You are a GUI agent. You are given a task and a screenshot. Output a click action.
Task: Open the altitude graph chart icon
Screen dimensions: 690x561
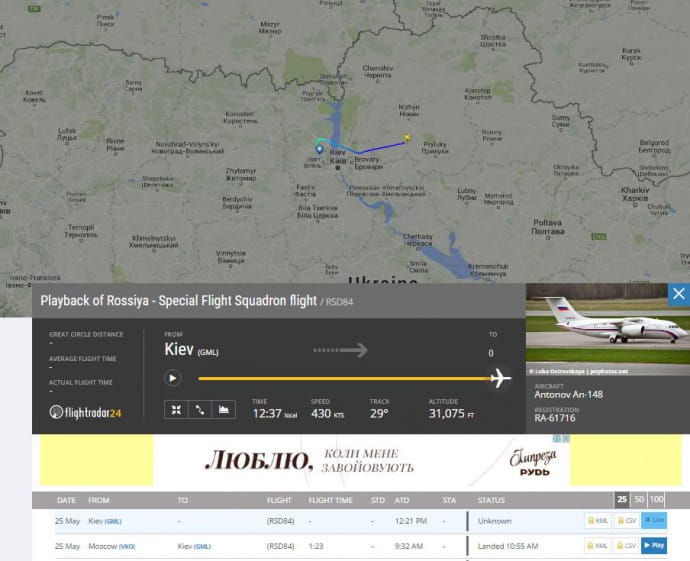223,409
